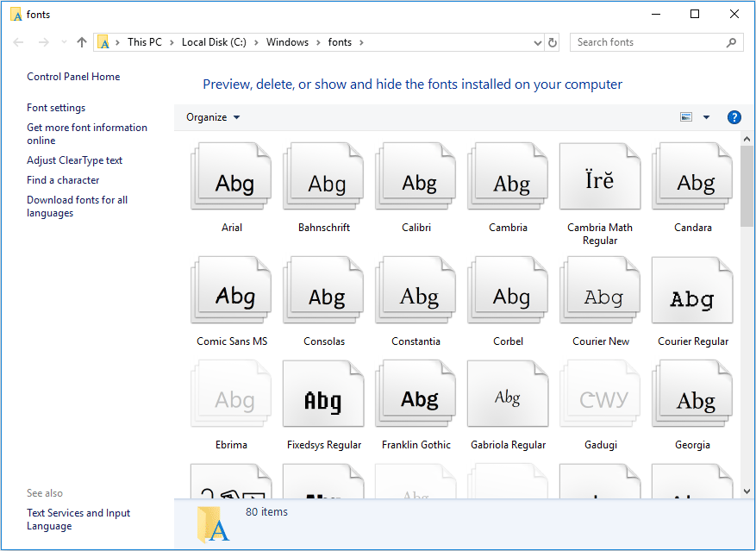The width and height of the screenshot is (756, 551).
Task: Select the Gabriola Regular font icon
Action: pos(508,394)
